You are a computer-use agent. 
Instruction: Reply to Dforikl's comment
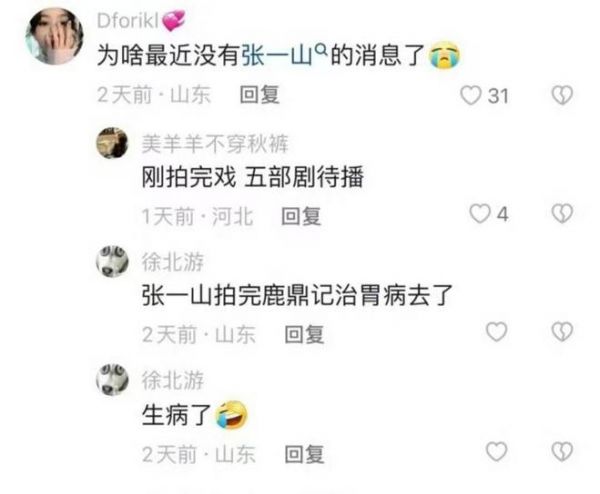(x=259, y=95)
